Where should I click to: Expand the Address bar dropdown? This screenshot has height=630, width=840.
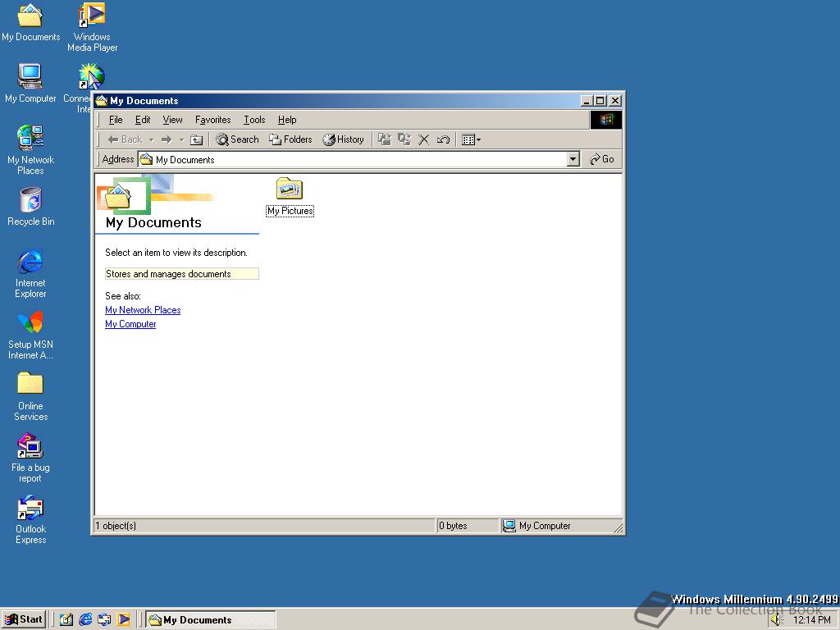[573, 159]
